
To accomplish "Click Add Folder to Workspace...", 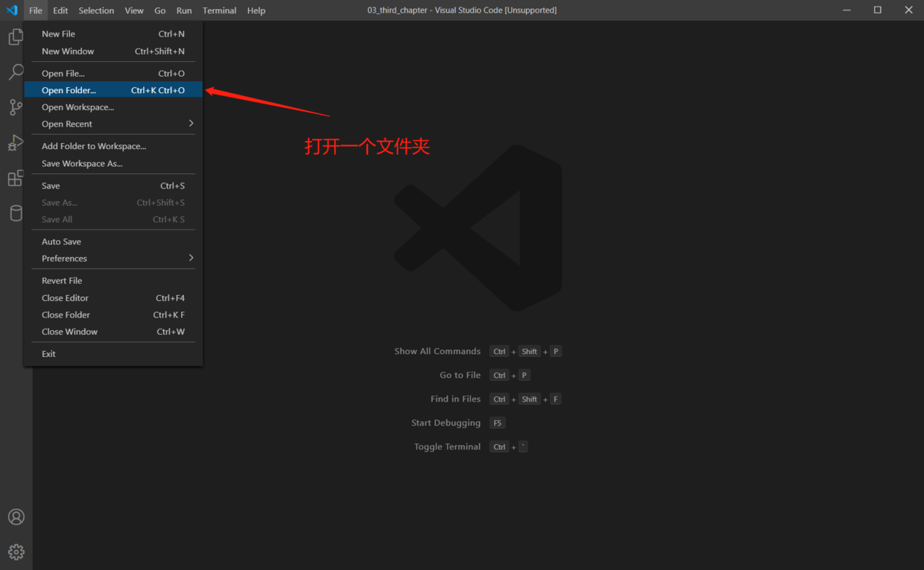I will click(94, 146).
